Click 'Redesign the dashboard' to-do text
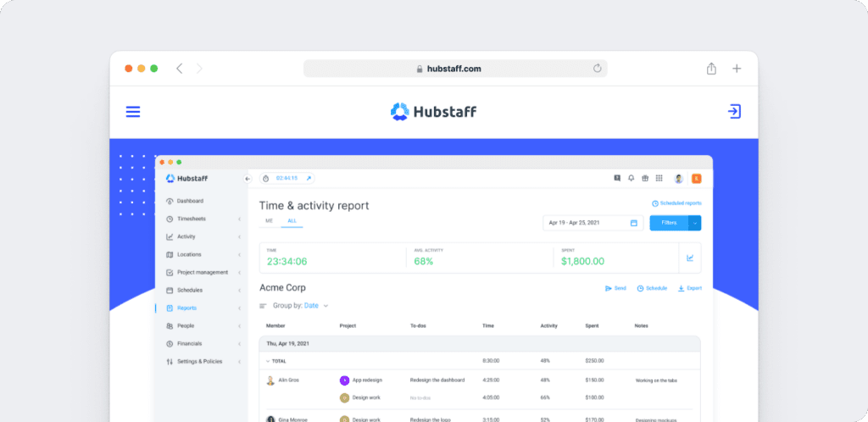868x422 pixels. click(437, 380)
